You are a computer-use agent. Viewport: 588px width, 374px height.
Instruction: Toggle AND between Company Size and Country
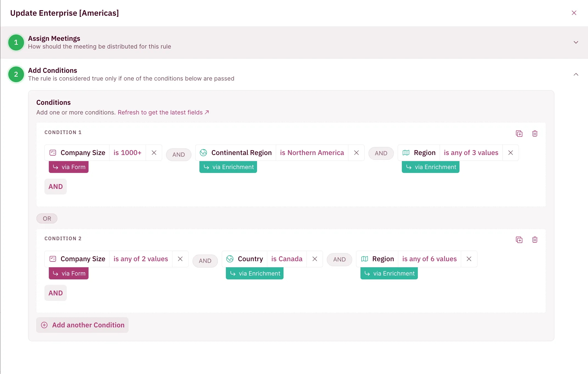(205, 261)
